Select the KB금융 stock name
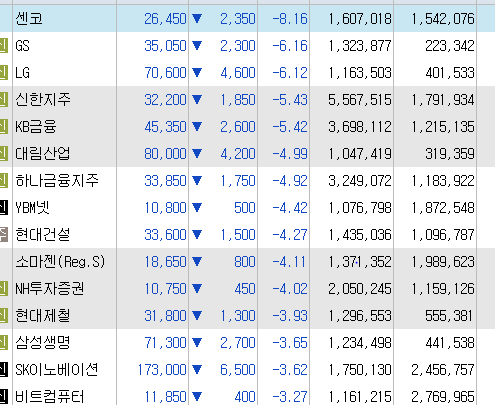Viewport: 495px width, 405px height. (x=36, y=127)
